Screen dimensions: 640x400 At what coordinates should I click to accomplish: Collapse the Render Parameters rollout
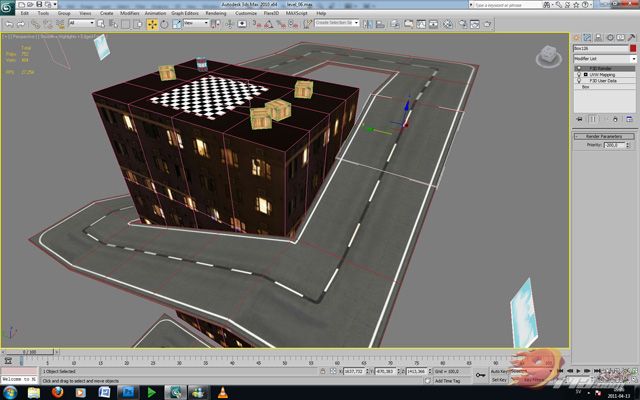(x=603, y=136)
